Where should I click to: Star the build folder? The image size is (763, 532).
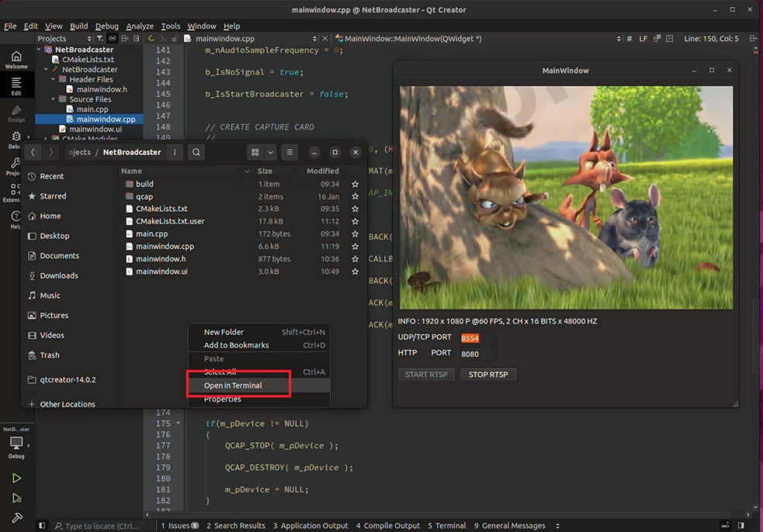(x=355, y=185)
